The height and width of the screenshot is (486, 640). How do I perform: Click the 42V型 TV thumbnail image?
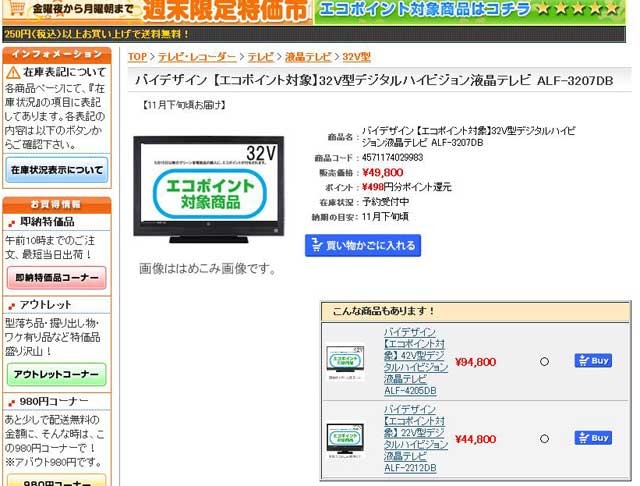[345, 362]
